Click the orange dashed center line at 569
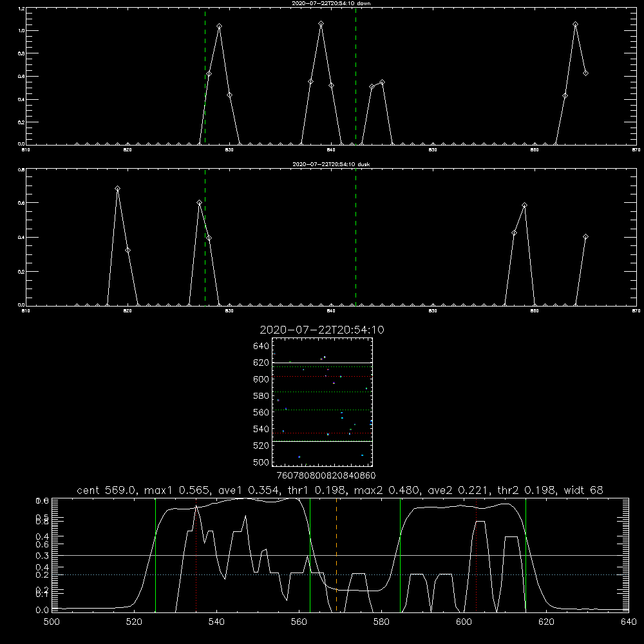Image resolution: width=644 pixels, height=644 pixels. 336,554
